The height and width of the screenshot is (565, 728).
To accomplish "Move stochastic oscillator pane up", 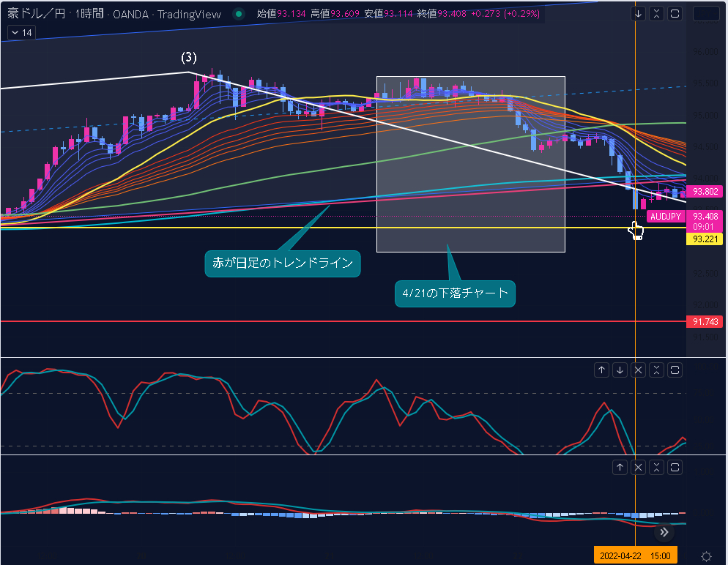I will coord(601,370).
